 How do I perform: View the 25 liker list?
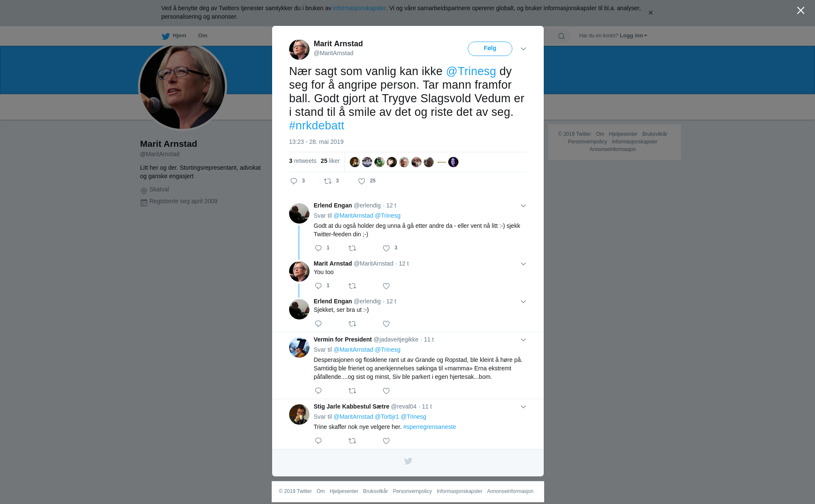pyautogui.click(x=330, y=161)
